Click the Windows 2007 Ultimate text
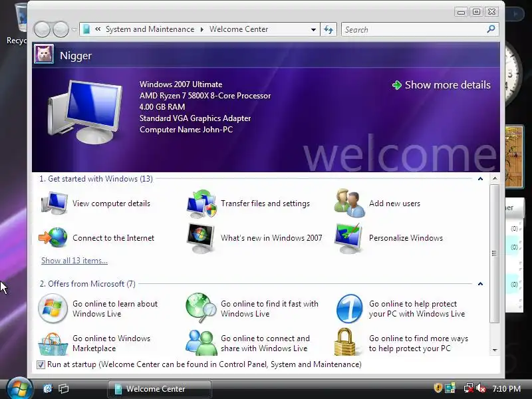Screen dimensions: 532x399 [x=181, y=84]
